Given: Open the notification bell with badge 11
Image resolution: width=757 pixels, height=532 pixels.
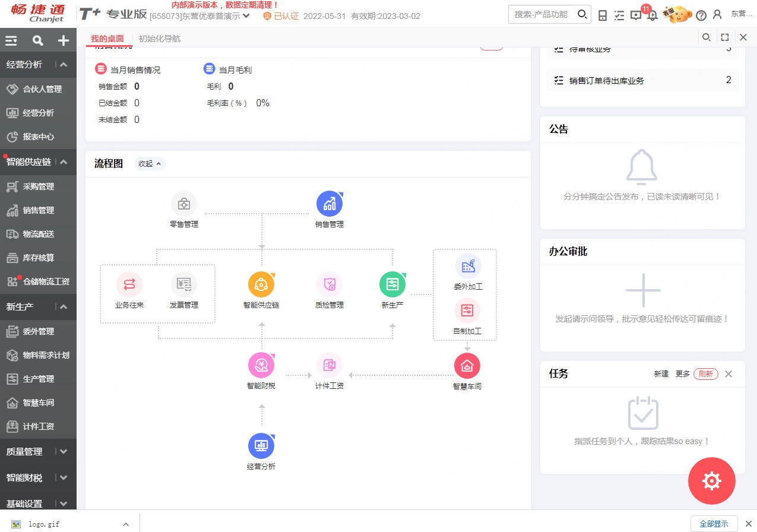Looking at the screenshot, I should pos(651,15).
